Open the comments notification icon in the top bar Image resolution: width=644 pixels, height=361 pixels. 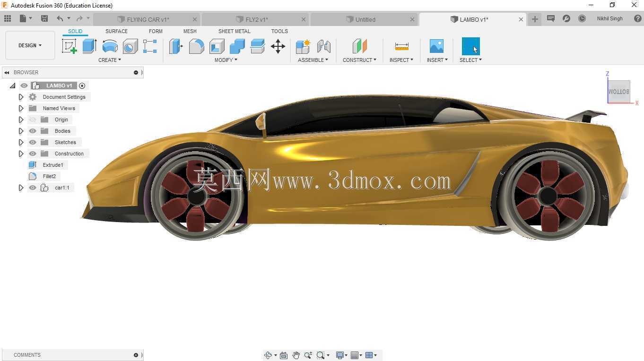pyautogui.click(x=550, y=18)
